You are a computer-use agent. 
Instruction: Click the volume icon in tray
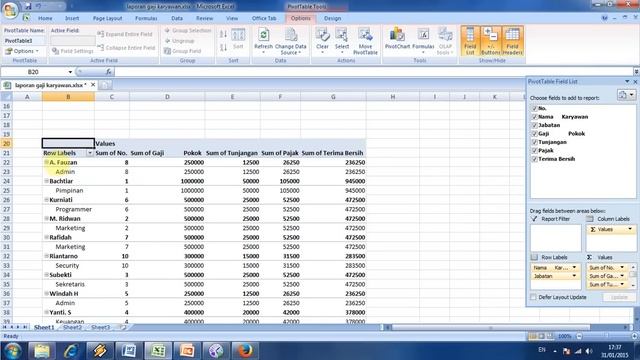pyautogui.click(x=589, y=351)
